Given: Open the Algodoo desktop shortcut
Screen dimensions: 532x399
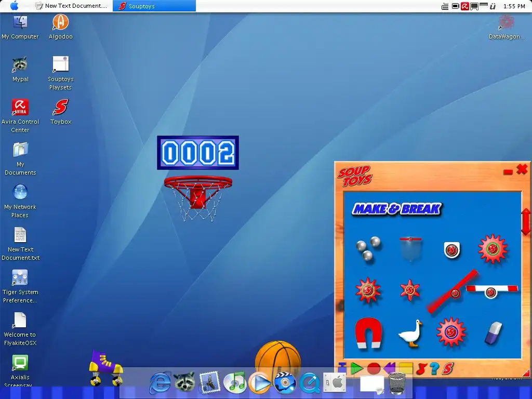Looking at the screenshot, I should [60, 27].
